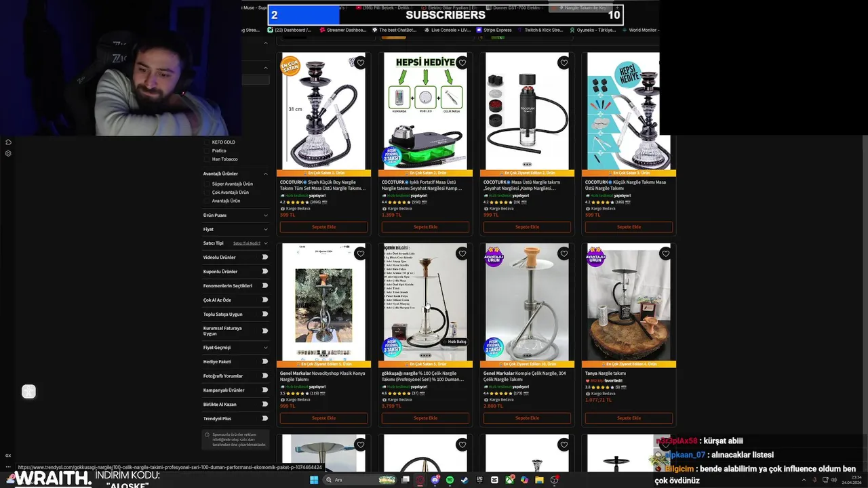This screenshot has height=488, width=868.
Task: Check the Han Tobacco brand filter
Action: tap(207, 159)
